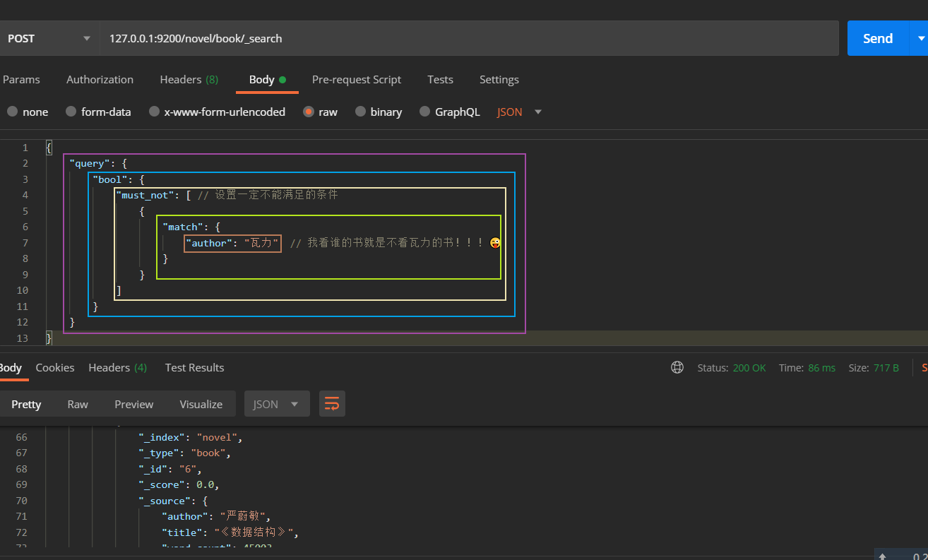928x560 pixels.
Task: Go to the request Settings tab
Action: coord(499,79)
